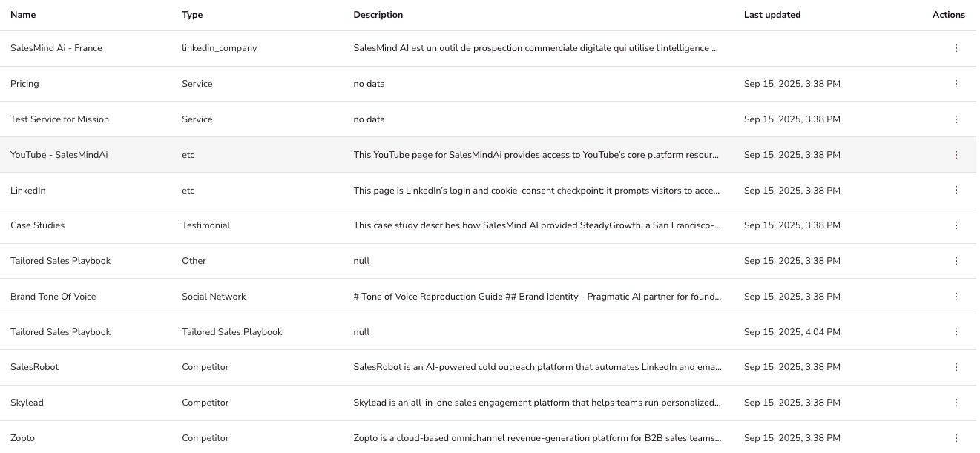Open the Skylead row three-dot menu
This screenshot has width=980, height=453.
[x=956, y=403]
